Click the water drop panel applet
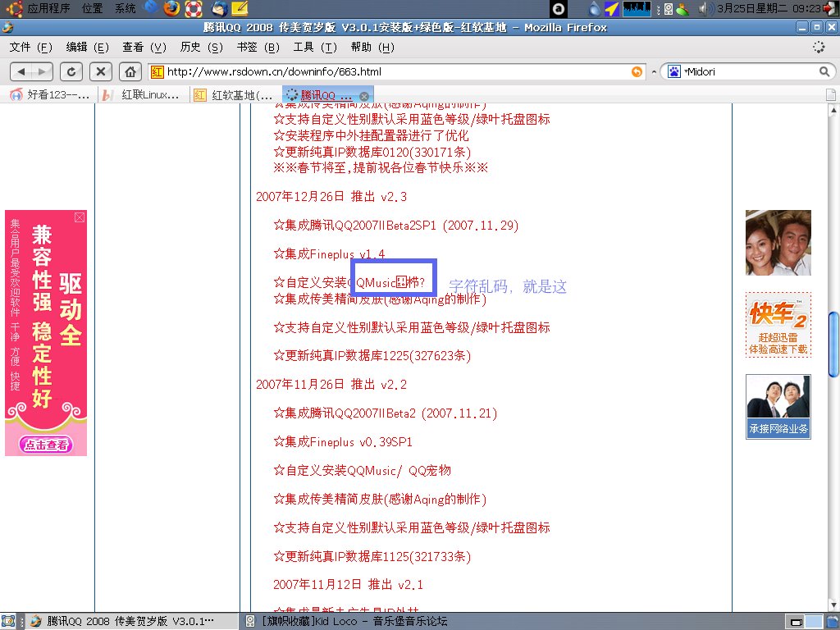Viewport: 840px width, 630px height. tap(594, 8)
